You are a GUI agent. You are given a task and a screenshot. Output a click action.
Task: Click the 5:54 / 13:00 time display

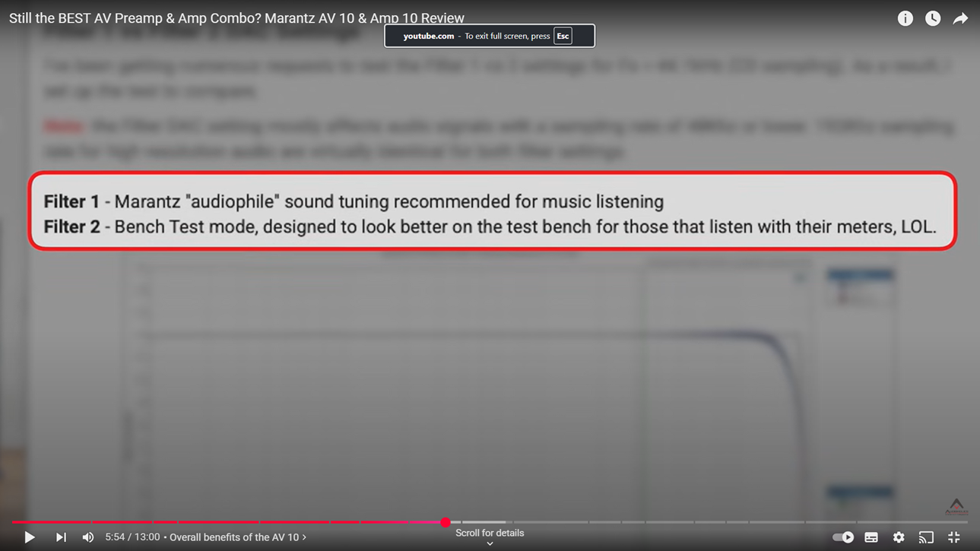coord(132,537)
